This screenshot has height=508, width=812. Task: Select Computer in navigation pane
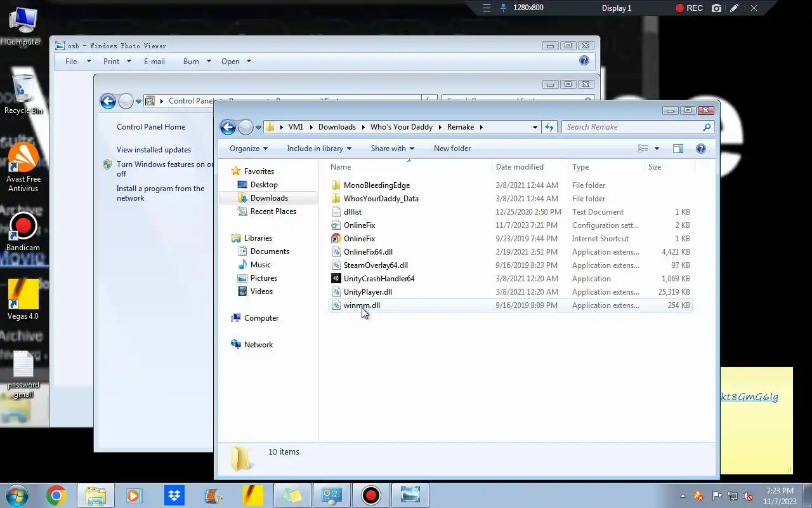261,318
